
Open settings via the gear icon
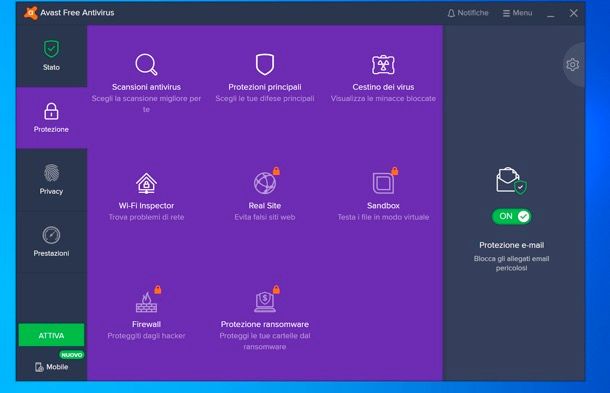pyautogui.click(x=573, y=65)
